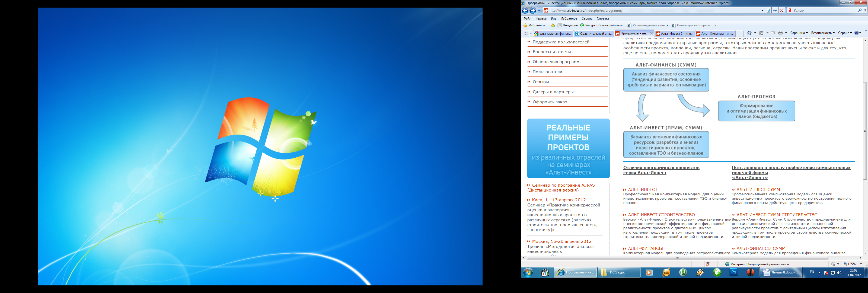868x293 pixels.
Task: Go back with the browser Back arrow
Action: pos(525,11)
